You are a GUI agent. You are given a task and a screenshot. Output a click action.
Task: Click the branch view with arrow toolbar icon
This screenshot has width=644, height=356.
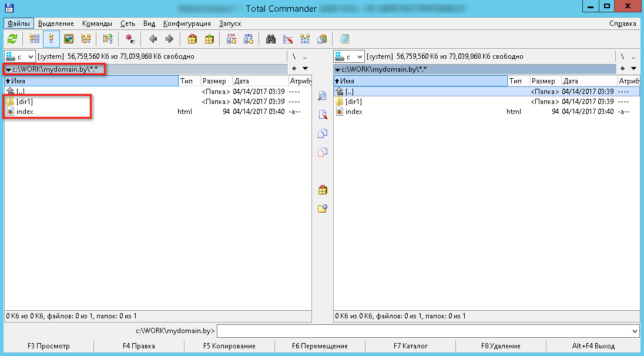point(108,39)
